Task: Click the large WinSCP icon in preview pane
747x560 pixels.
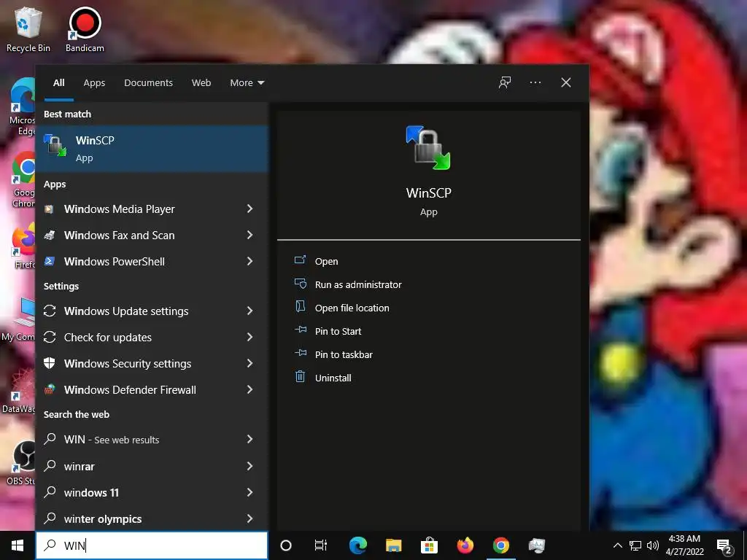Action: (x=427, y=147)
